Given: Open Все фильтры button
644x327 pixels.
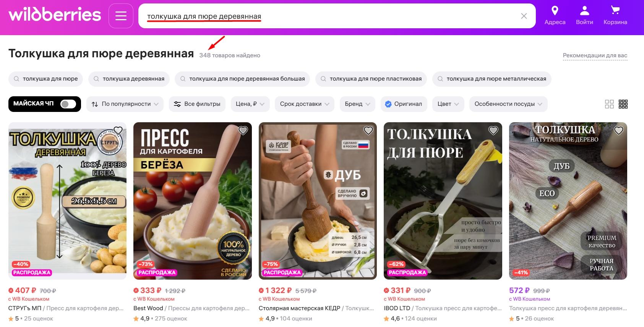Looking at the screenshot, I should 197,104.
